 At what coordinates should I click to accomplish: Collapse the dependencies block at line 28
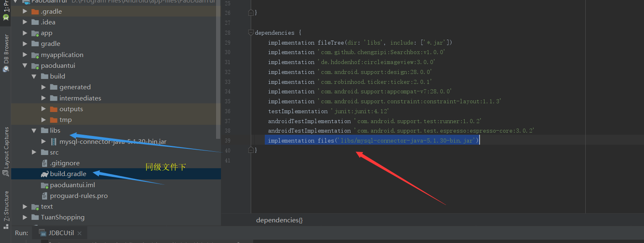coord(251,32)
